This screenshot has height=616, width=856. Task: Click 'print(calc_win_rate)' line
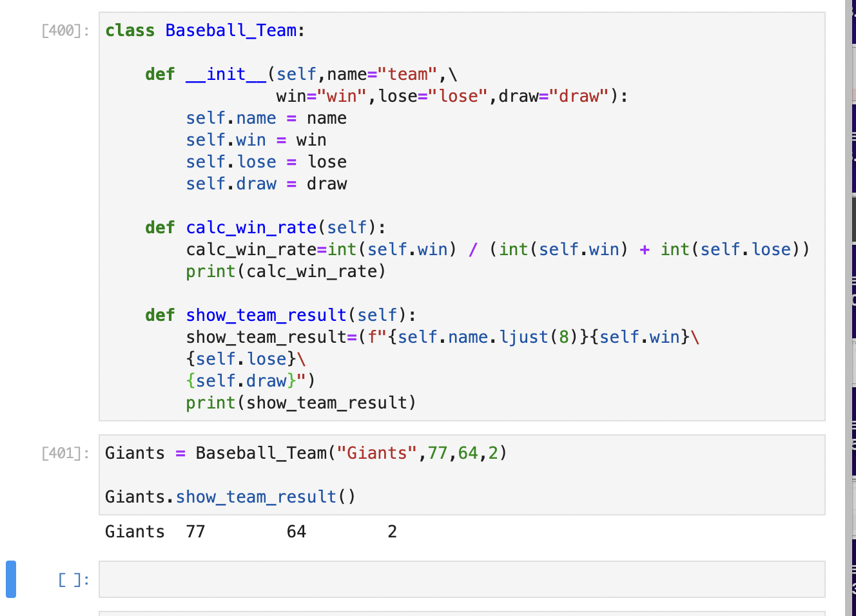coord(286,271)
